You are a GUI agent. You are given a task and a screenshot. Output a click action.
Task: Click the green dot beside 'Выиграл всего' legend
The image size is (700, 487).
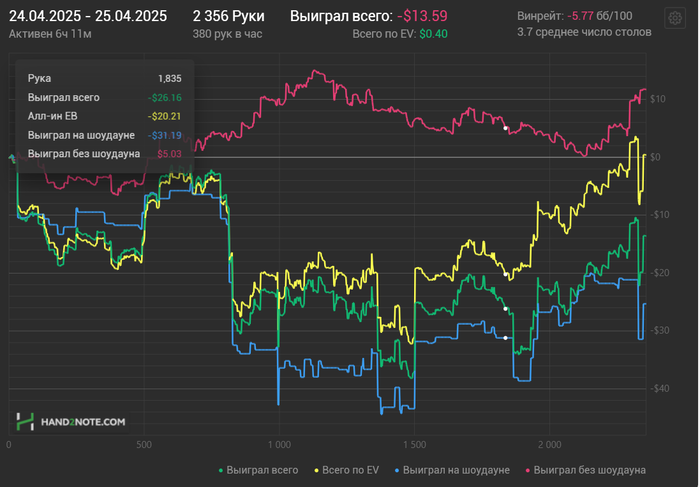pos(220,469)
